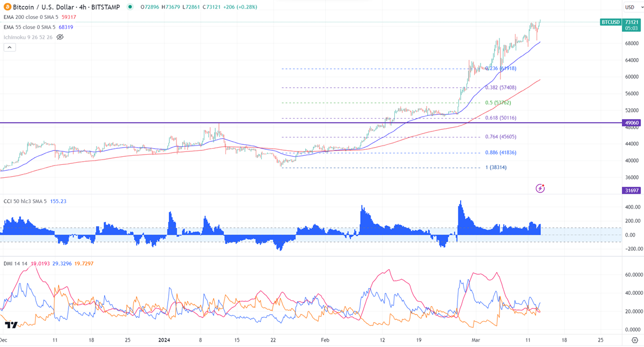Toggle Ichimoku indicator visibility eye icon
The image size is (644, 347).
click(60, 37)
